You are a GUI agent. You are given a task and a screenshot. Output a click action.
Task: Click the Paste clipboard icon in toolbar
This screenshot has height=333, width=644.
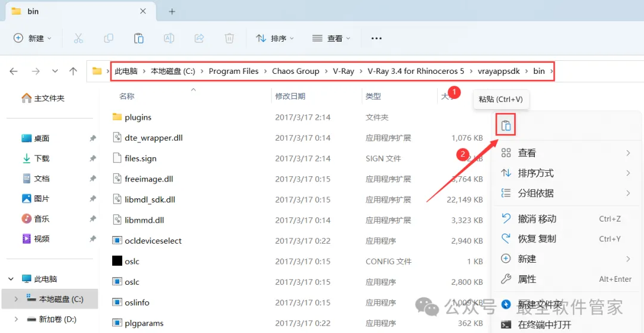point(139,38)
